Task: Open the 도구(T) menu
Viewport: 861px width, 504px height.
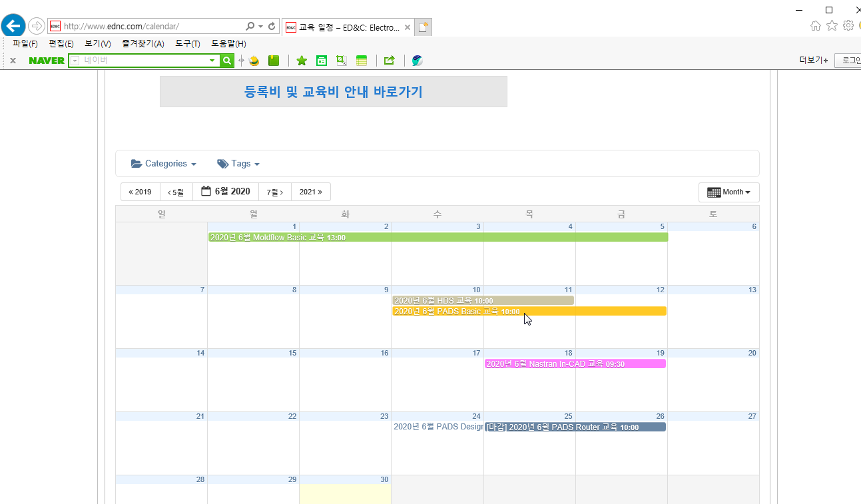Action: click(187, 44)
